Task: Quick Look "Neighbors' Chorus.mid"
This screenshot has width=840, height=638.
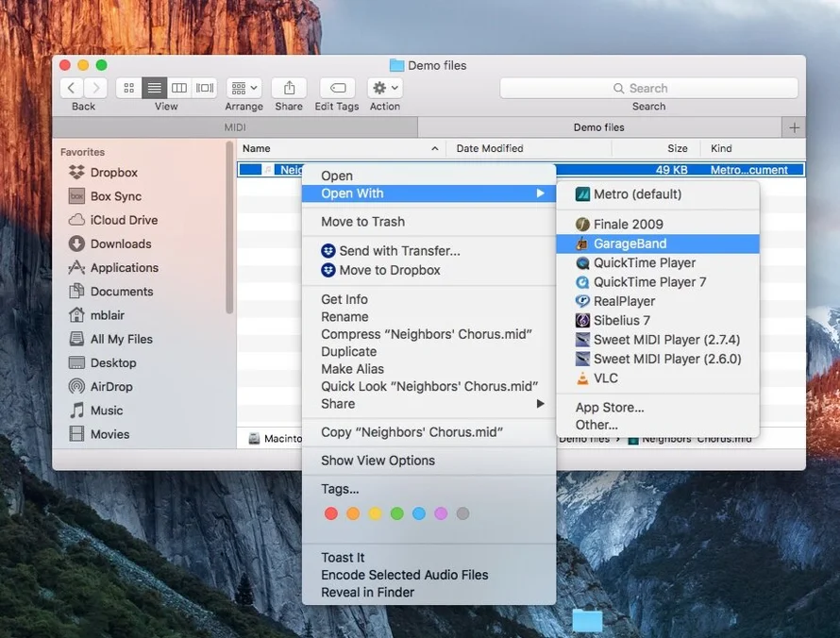Action: click(428, 386)
